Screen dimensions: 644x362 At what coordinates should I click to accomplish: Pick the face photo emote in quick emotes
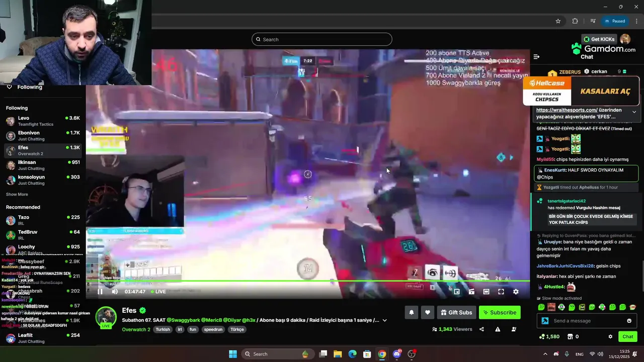pos(551,307)
